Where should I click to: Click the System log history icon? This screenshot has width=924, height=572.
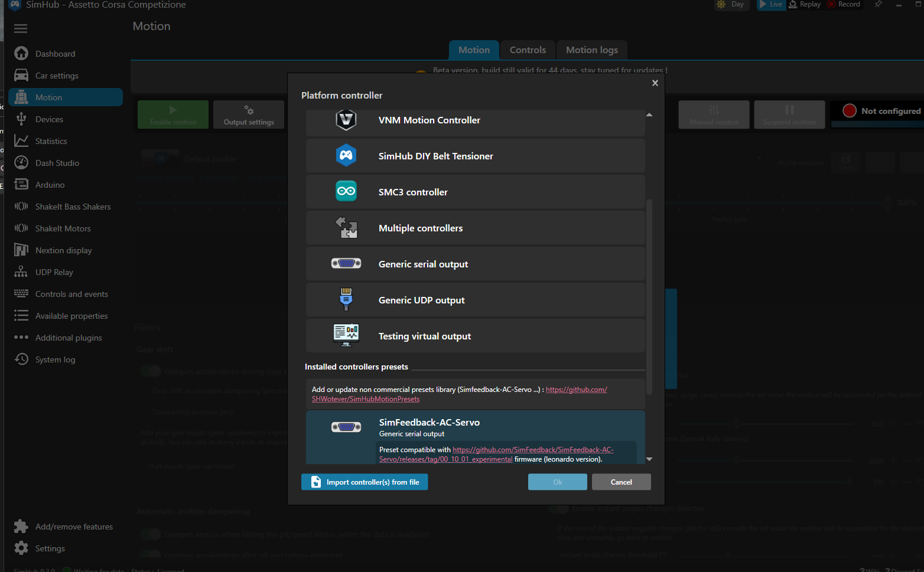point(21,359)
